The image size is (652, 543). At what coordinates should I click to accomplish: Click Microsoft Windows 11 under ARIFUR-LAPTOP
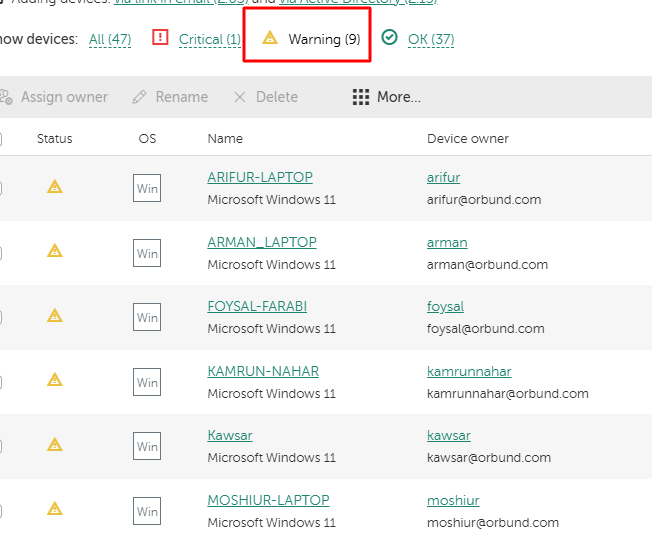[272, 200]
